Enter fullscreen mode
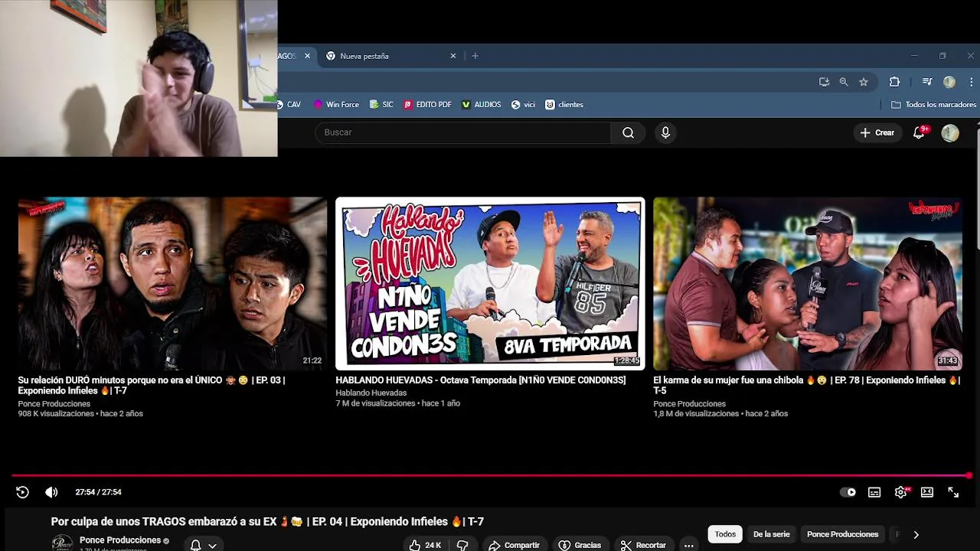Viewport: 980px width, 551px height. 953,492
